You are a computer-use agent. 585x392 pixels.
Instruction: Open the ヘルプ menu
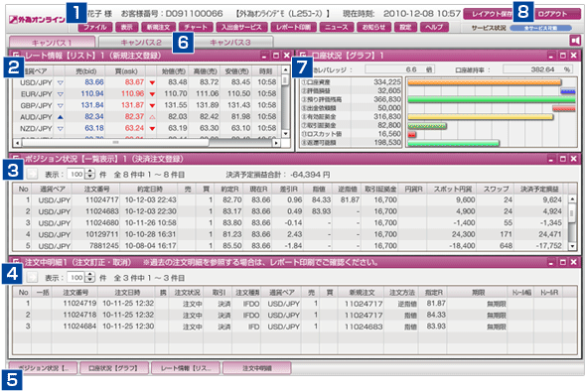tap(434, 27)
